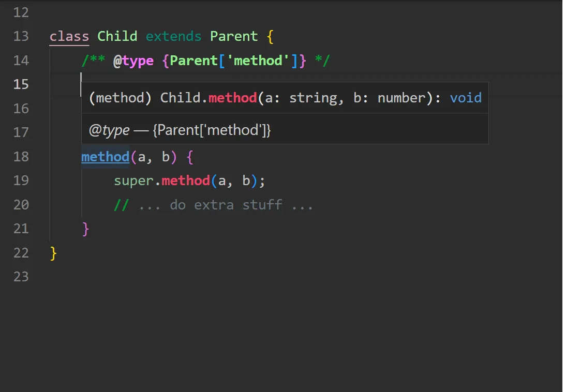Click line number 20 in the gutter

(x=21, y=205)
